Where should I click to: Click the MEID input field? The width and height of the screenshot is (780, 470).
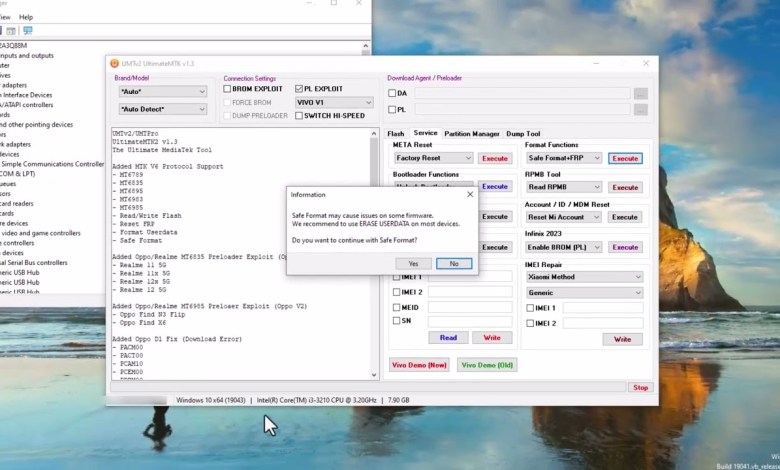(456, 307)
